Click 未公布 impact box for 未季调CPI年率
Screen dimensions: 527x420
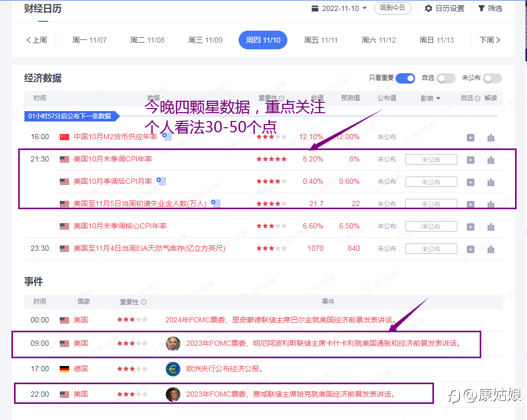[431, 159]
